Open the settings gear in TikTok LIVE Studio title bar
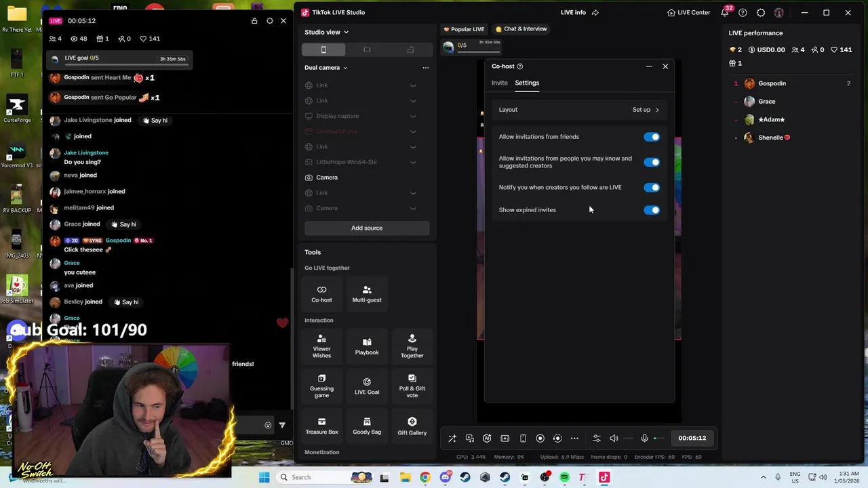868x488 pixels. click(761, 13)
